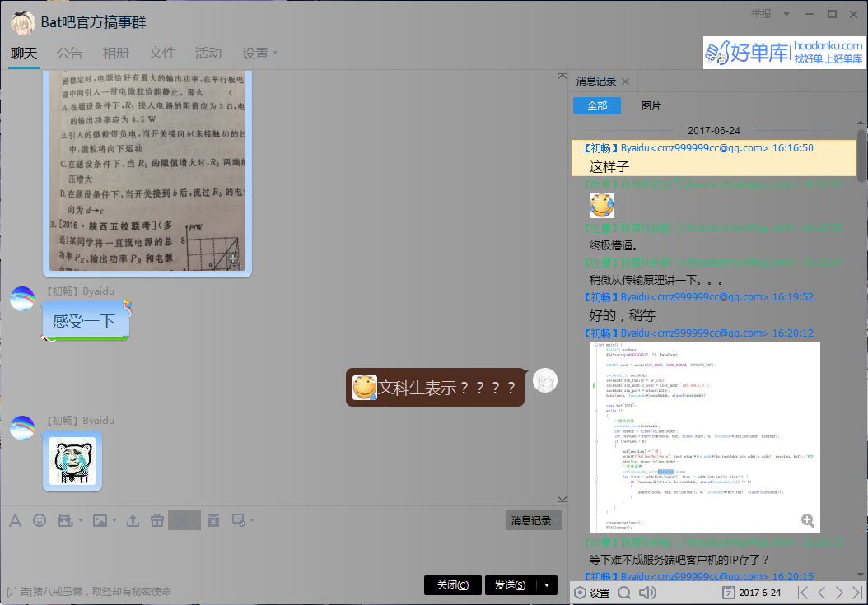Select the screenshot scissors tool
The width and height of the screenshot is (868, 605).
pos(182,520)
